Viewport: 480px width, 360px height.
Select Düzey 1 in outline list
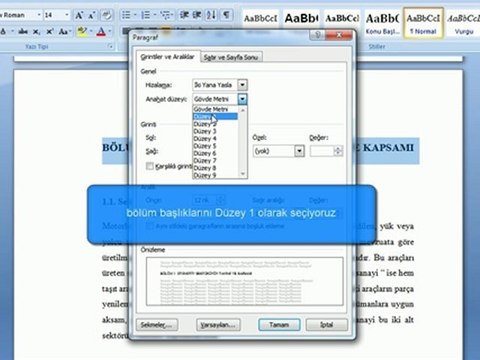(215, 116)
